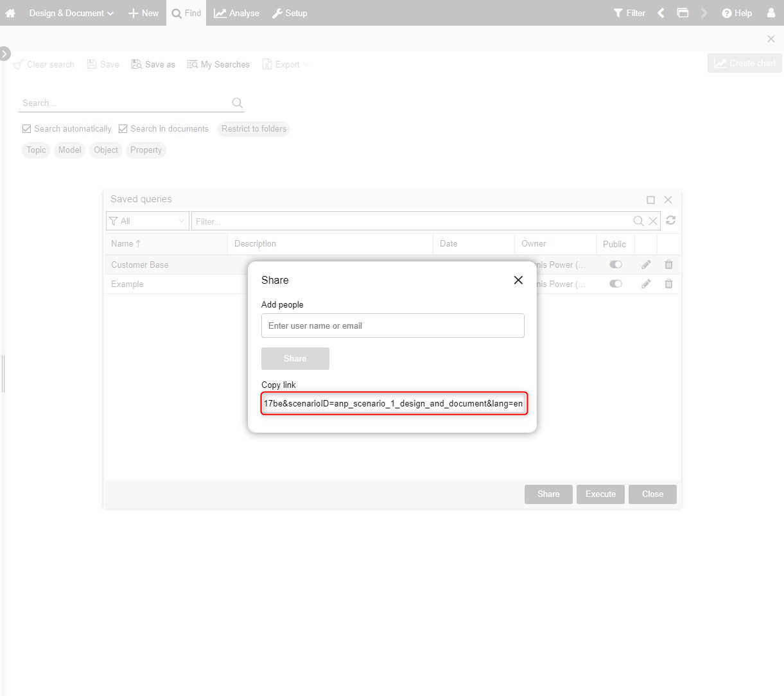This screenshot has height=696, width=784.
Task: Open the Setup menu
Action: (290, 13)
